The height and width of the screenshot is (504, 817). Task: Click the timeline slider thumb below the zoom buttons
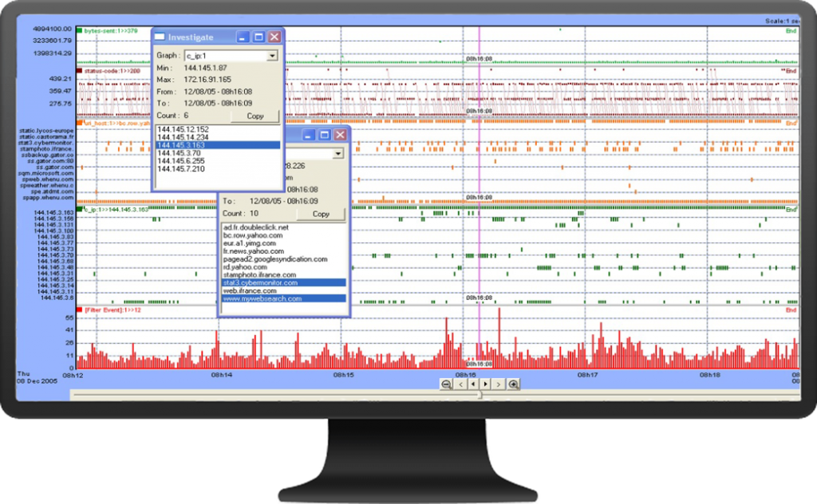click(480, 396)
